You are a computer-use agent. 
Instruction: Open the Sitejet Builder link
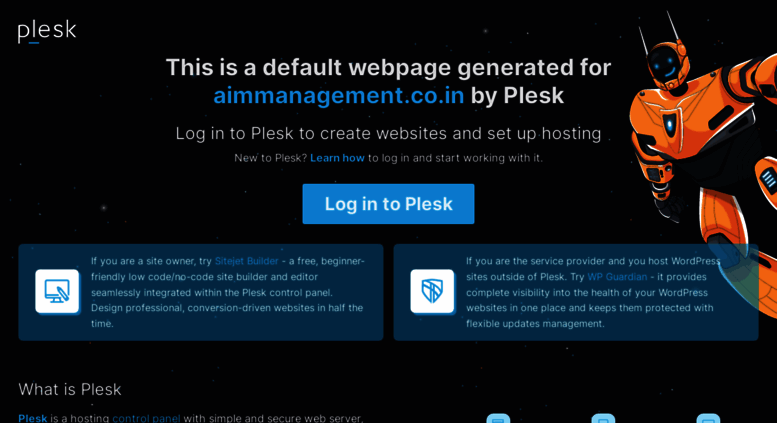(x=246, y=261)
